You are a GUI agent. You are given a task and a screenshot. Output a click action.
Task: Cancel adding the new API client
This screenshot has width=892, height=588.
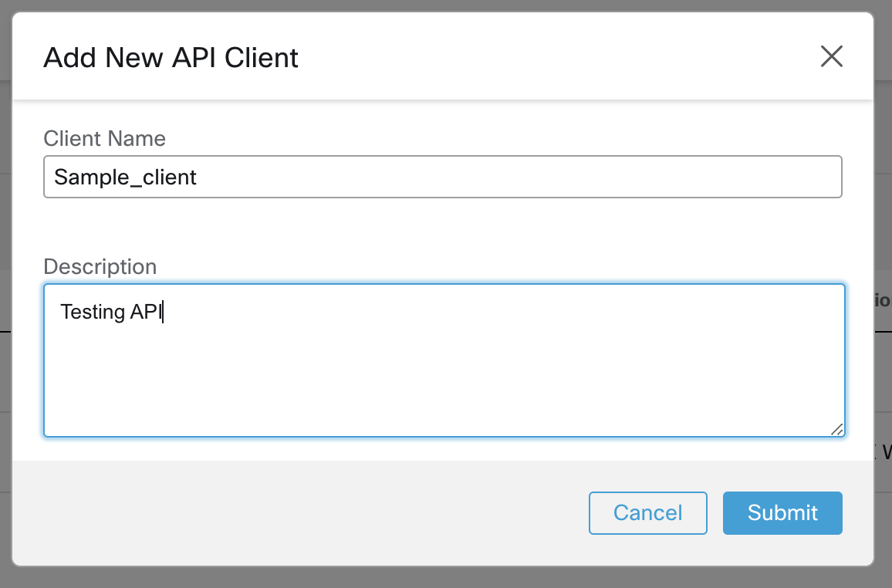[x=647, y=512]
